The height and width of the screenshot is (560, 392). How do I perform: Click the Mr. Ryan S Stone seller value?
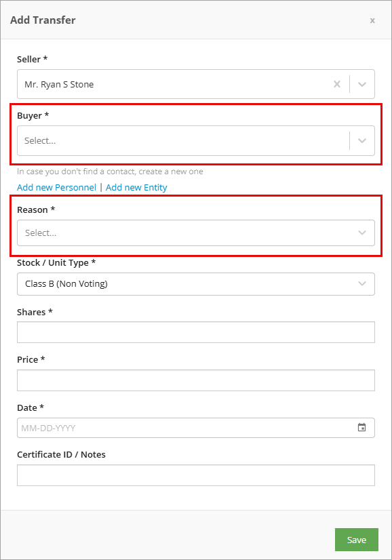coord(59,85)
